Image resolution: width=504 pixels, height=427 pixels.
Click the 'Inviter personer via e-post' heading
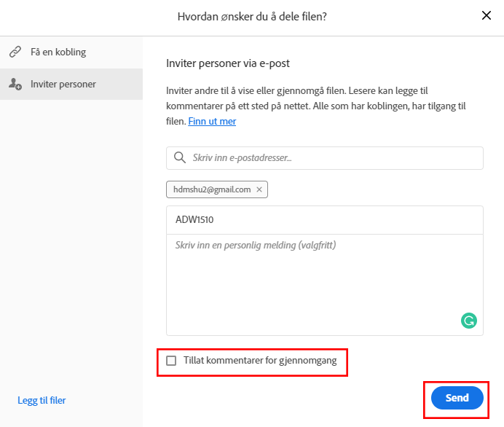tap(228, 63)
